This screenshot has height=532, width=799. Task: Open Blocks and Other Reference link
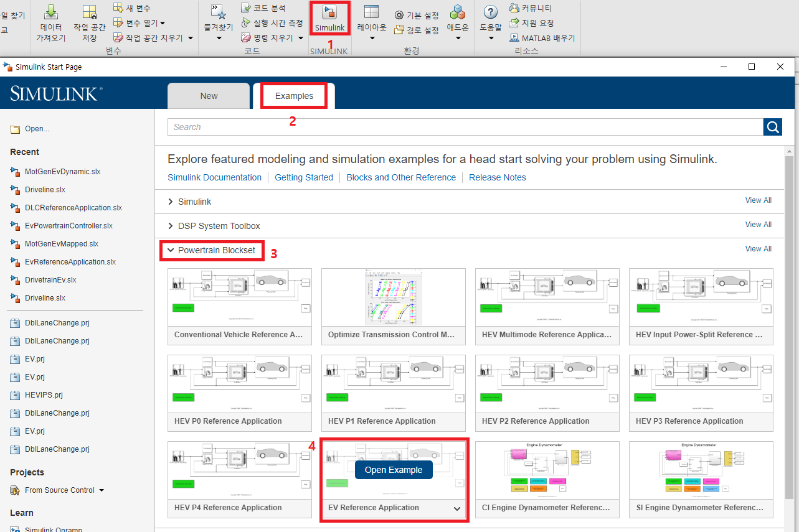point(401,177)
